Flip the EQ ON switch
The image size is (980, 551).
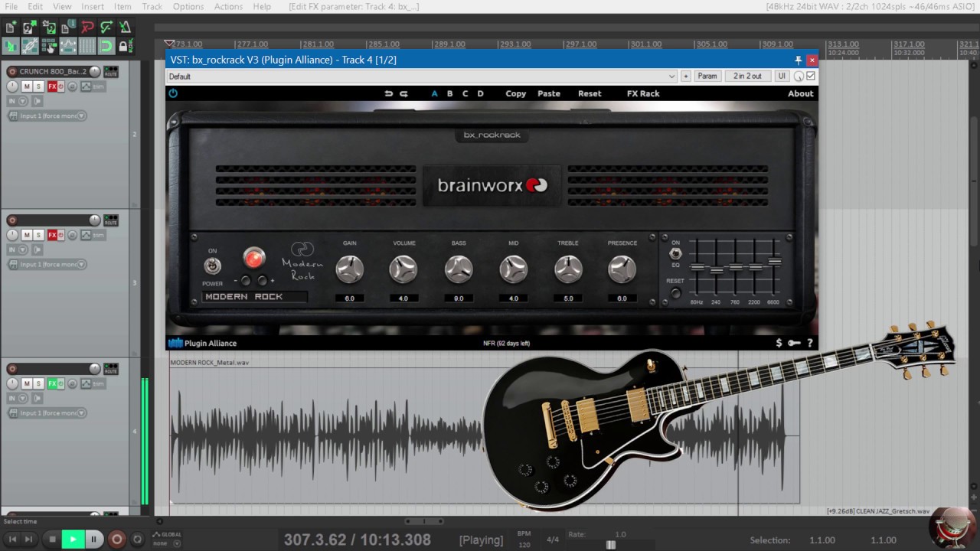tap(675, 253)
